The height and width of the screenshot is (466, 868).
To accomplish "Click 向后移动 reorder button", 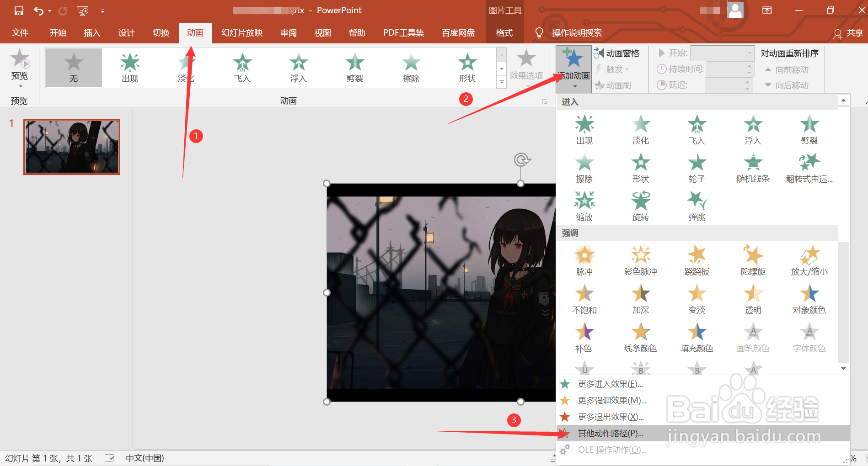I will [x=787, y=85].
